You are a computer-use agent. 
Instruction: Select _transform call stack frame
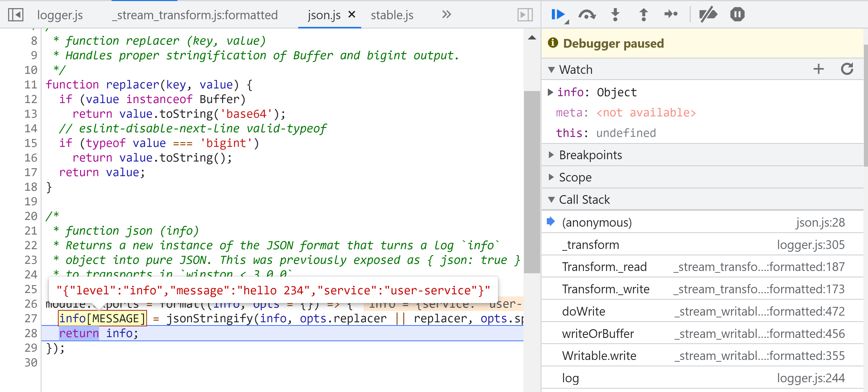pyautogui.click(x=590, y=245)
